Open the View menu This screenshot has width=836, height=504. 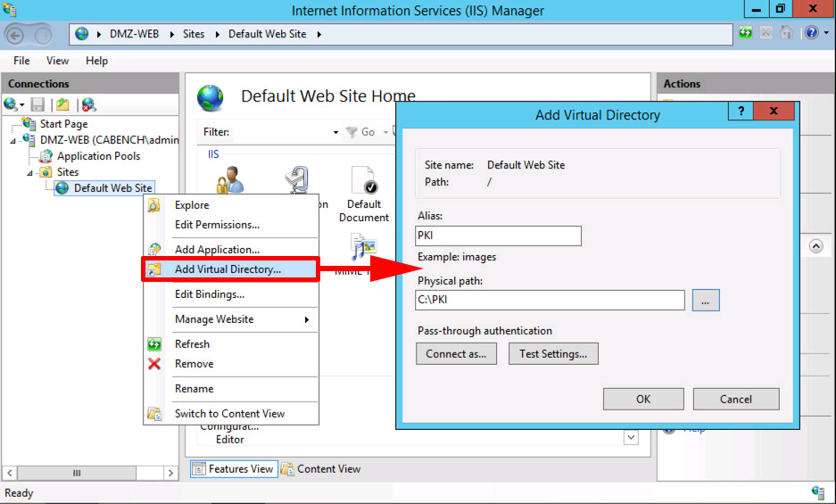(57, 61)
